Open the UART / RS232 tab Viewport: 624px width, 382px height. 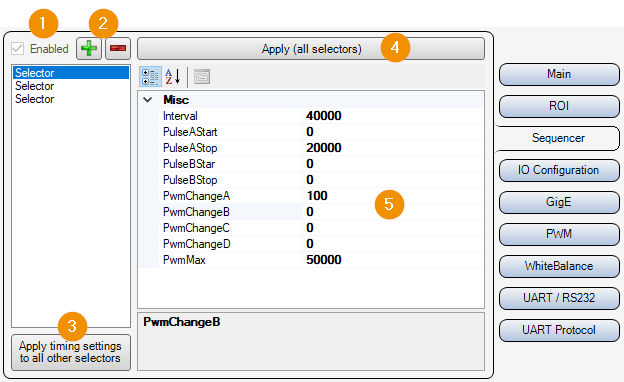559,298
